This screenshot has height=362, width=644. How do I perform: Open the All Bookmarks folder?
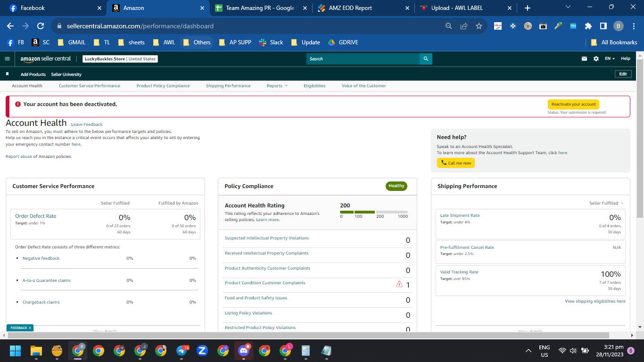[x=614, y=42]
